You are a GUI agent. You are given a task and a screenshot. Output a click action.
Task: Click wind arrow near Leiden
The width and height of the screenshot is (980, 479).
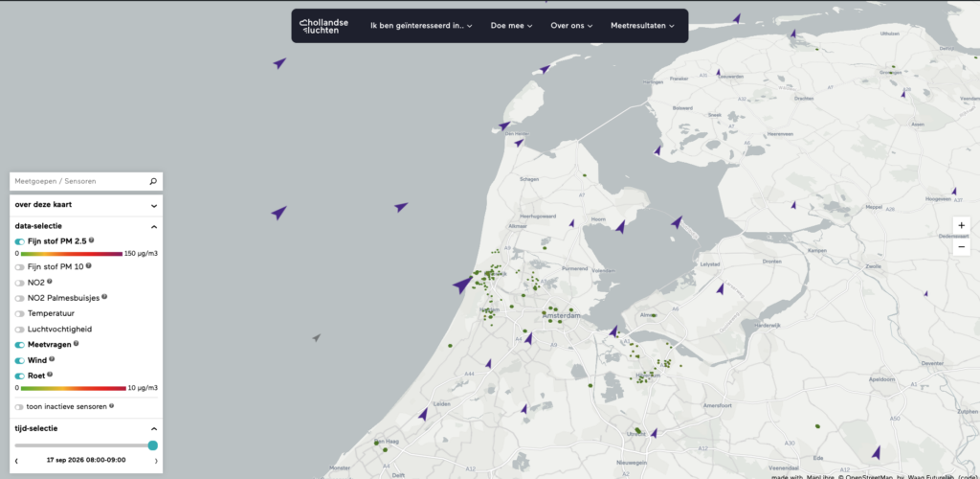423,414
